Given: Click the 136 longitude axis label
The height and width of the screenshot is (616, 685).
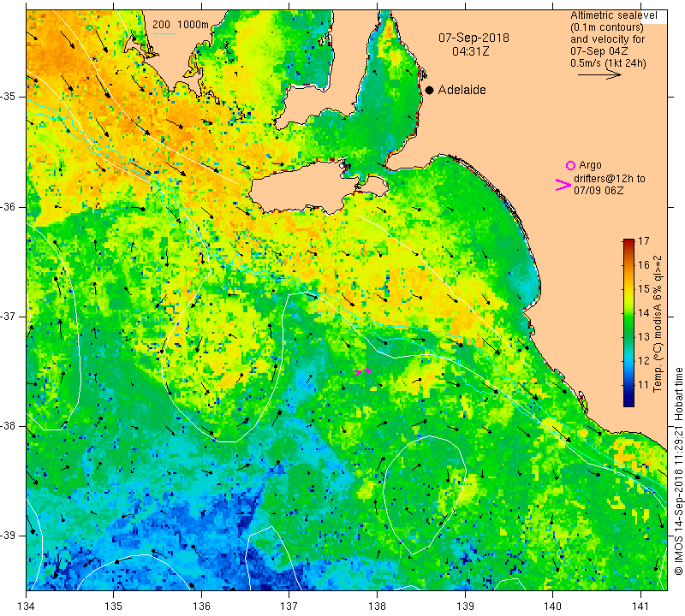Looking at the screenshot, I should pos(201,607).
